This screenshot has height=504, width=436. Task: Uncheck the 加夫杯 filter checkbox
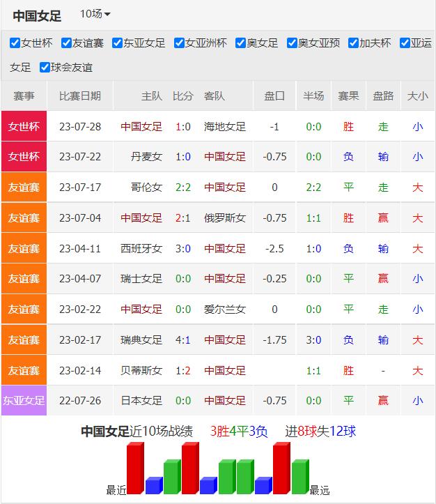coord(353,43)
